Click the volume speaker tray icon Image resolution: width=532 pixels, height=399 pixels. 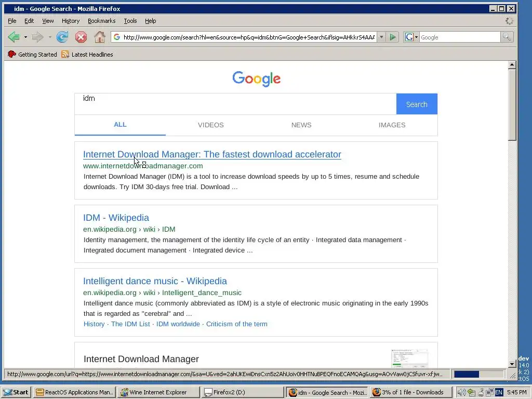(x=461, y=393)
